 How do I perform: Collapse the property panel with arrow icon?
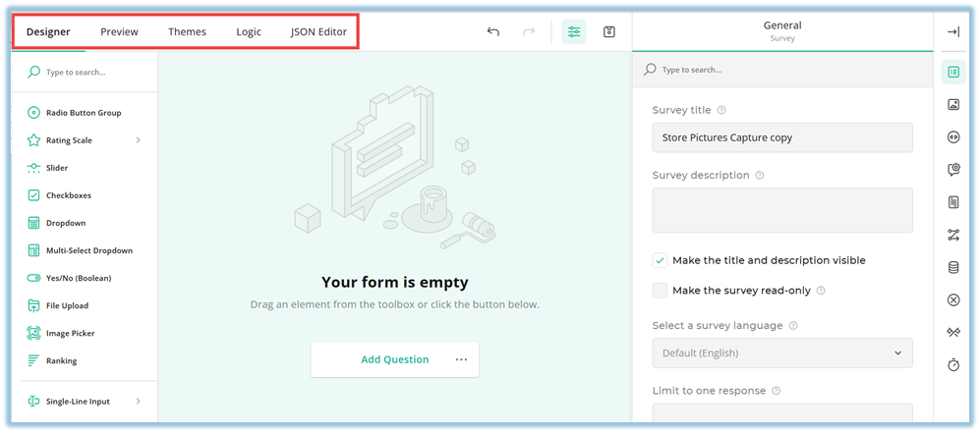952,31
